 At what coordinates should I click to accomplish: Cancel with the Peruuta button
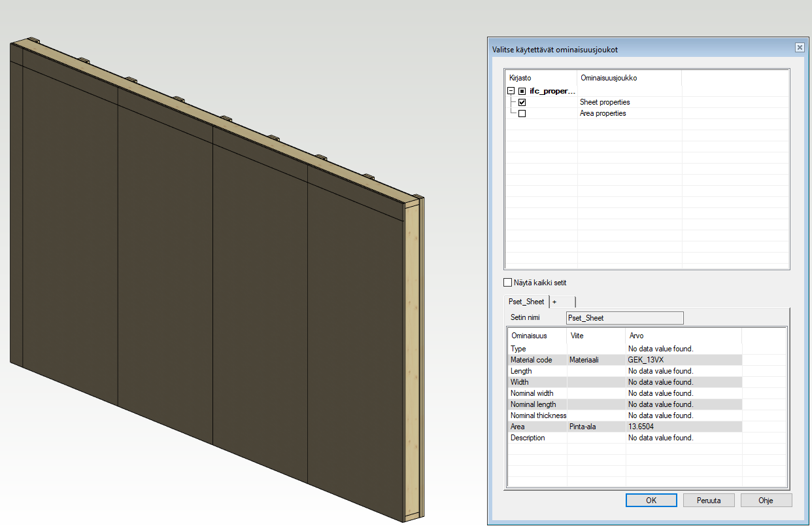tap(709, 501)
